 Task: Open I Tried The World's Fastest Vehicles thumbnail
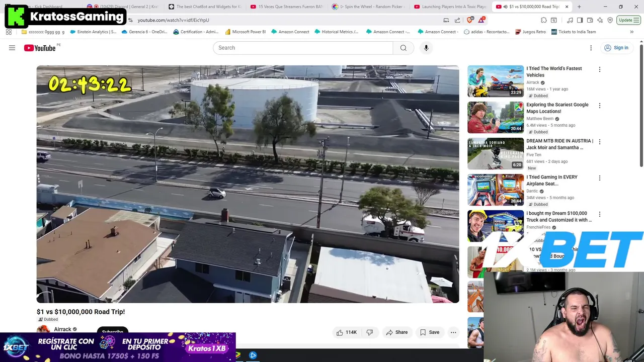pyautogui.click(x=496, y=81)
